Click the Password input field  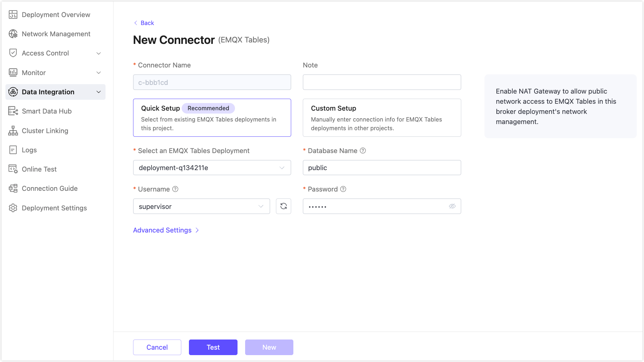(382, 206)
